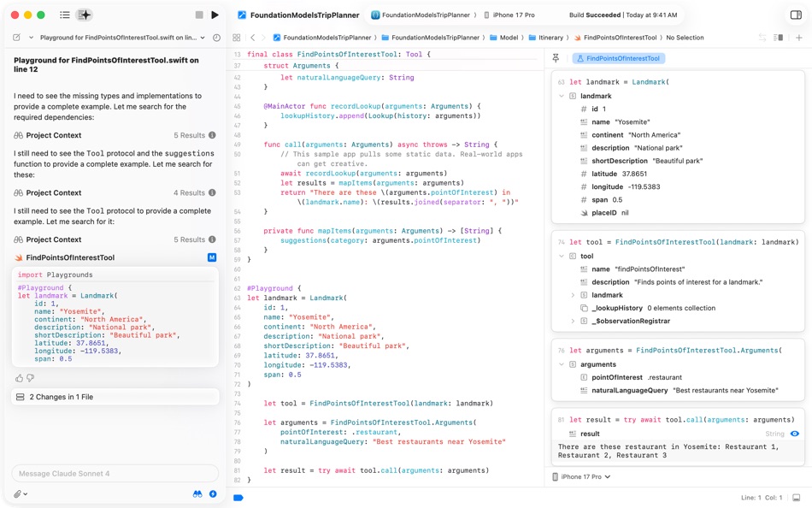Select the FindPointsOfInterestTool tab pill
The width and height of the screenshot is (812, 508).
click(618, 59)
